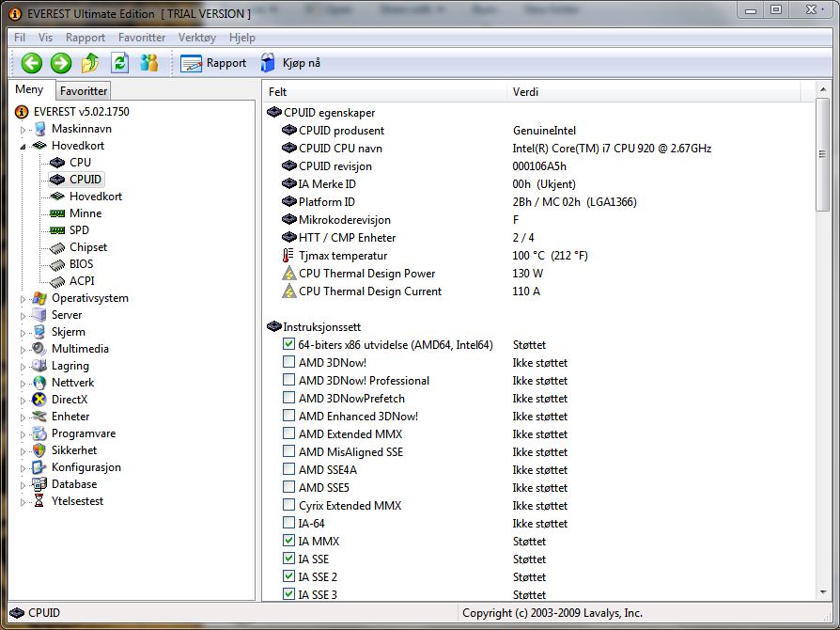Open the users icon in the toolbar
Viewport: 840px width, 630px height.
coord(149,63)
